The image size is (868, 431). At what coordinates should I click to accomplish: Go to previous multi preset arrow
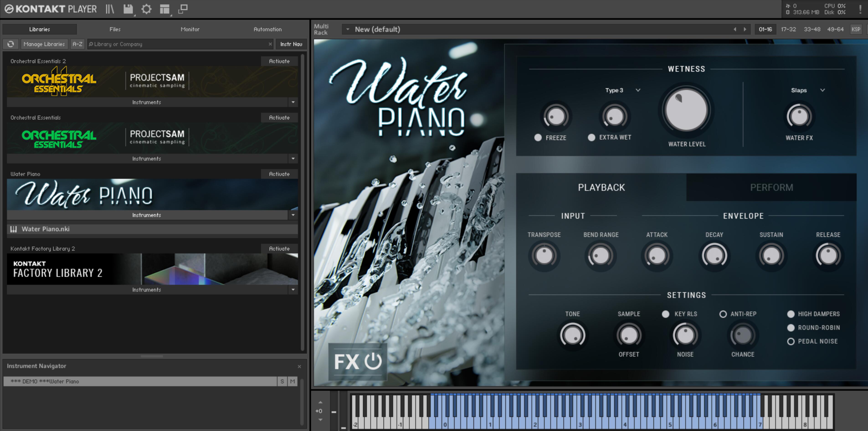(734, 29)
